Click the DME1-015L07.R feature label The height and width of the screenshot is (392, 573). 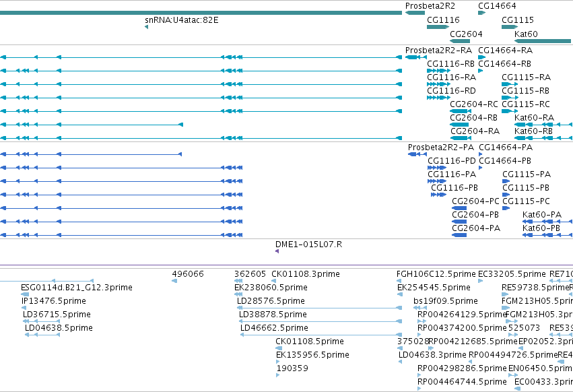click(x=309, y=245)
